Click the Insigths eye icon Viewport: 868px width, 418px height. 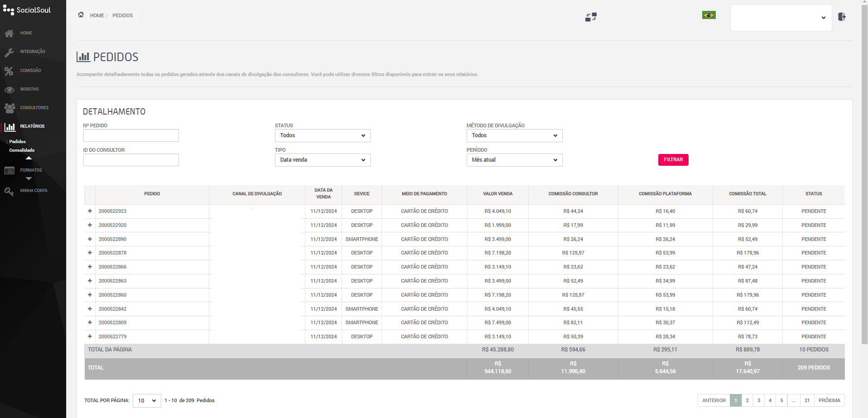9,90
